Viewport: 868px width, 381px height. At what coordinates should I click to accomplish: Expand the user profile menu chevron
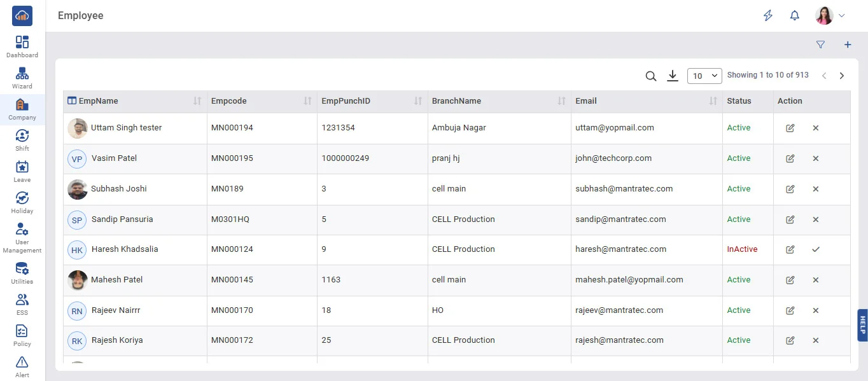tap(842, 16)
